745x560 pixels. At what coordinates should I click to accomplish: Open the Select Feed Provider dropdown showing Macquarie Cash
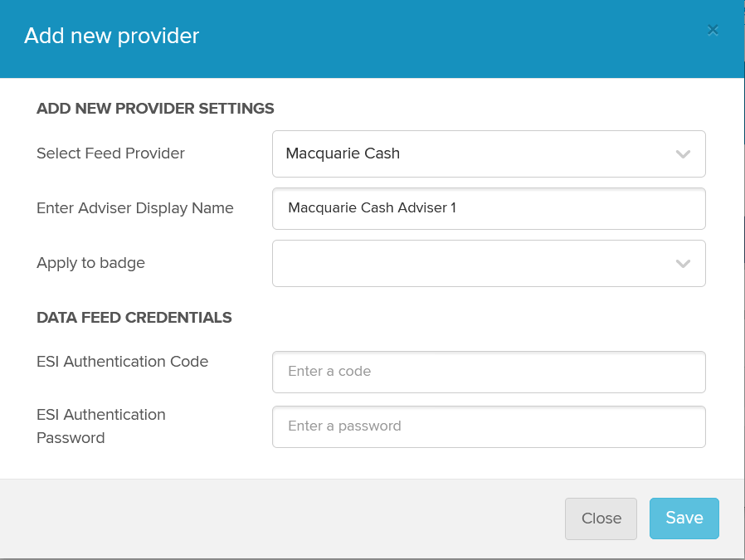click(x=489, y=153)
